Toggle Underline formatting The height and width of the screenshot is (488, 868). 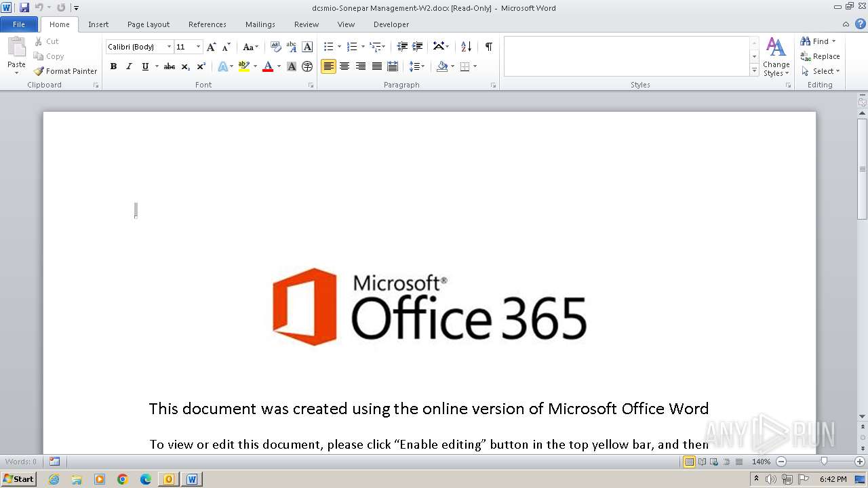tap(145, 66)
